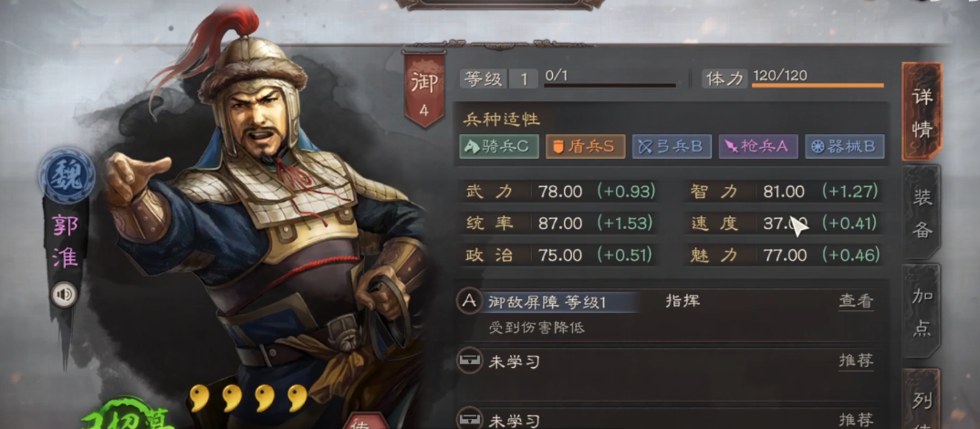Viewport: 980px width, 429px height.
Task: Select the 盾兵S shield troop badge
Action: click(585, 146)
